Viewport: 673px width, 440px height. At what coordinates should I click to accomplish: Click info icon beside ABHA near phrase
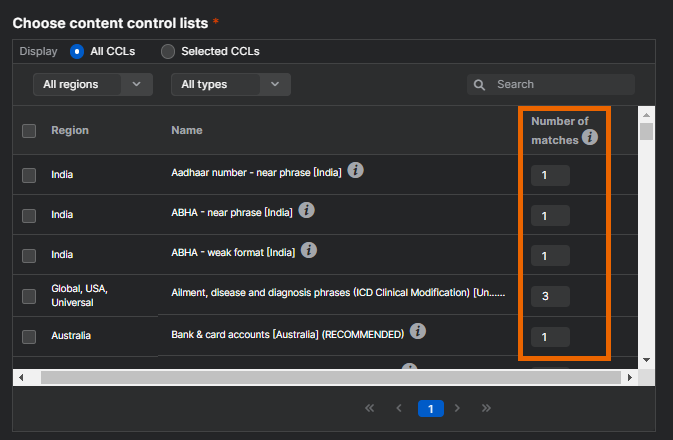307,211
